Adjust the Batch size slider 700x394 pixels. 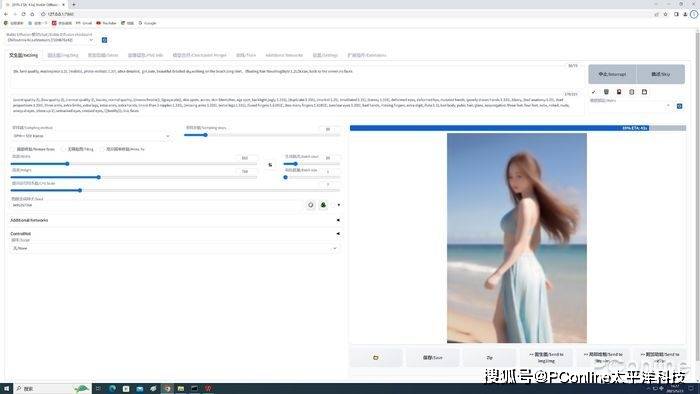312,177
